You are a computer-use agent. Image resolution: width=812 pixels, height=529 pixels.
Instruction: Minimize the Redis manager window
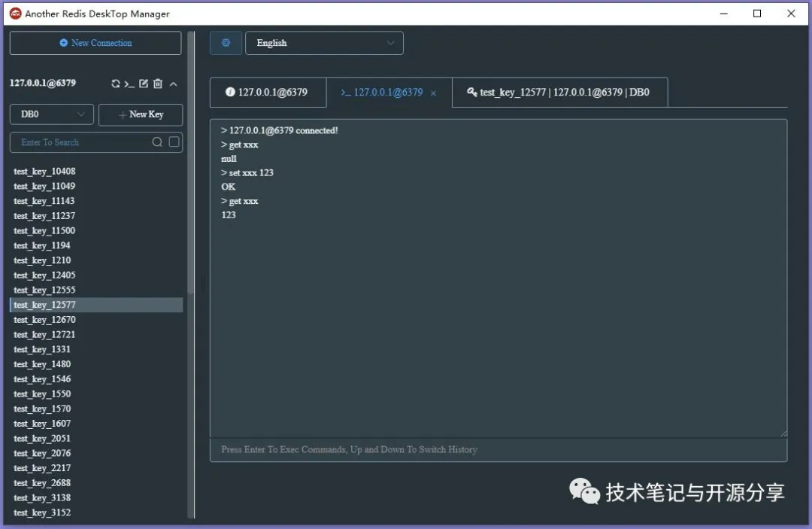[x=724, y=14]
